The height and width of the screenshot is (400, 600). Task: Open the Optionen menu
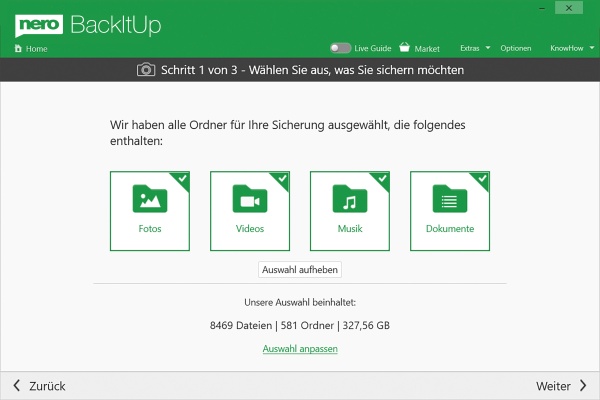[515, 48]
